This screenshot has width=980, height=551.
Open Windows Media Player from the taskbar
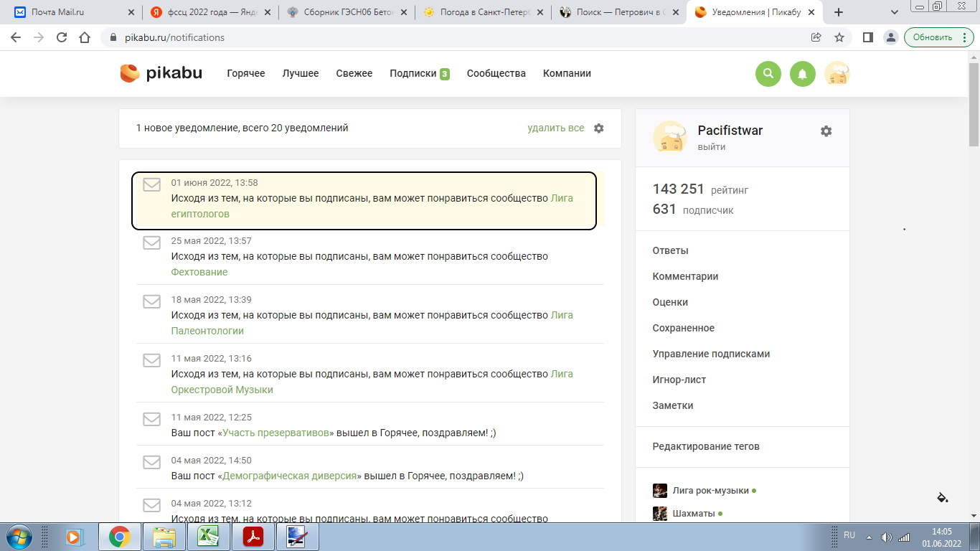click(73, 537)
